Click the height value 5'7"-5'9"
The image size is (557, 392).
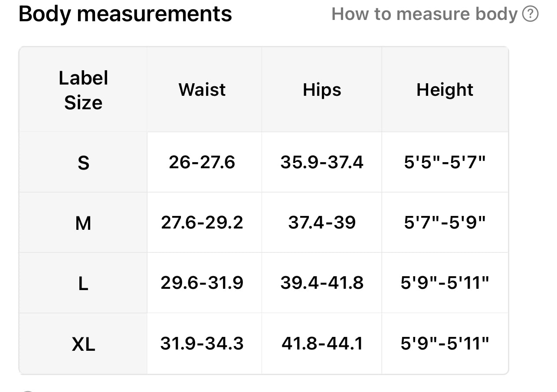(445, 223)
